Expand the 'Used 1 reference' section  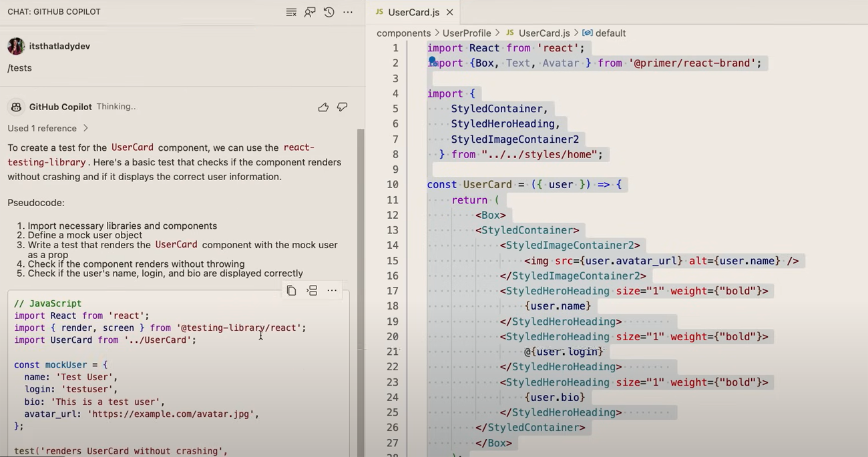48,128
